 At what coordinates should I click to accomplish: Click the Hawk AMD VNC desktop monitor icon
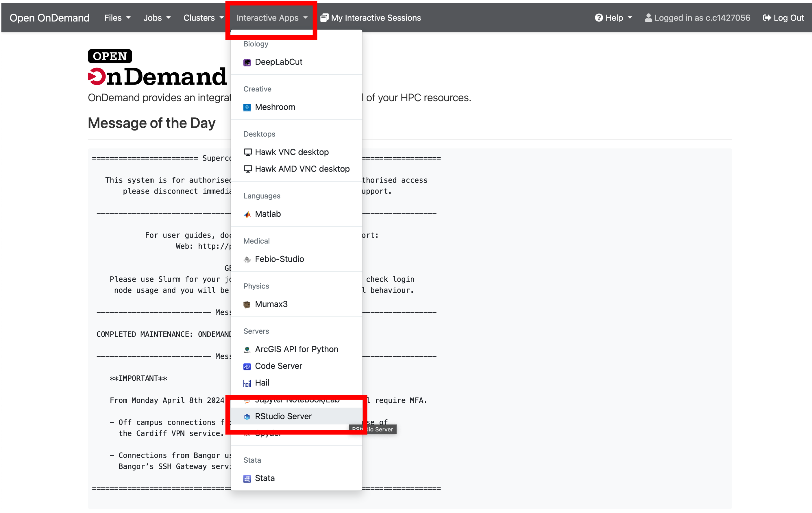click(x=248, y=169)
